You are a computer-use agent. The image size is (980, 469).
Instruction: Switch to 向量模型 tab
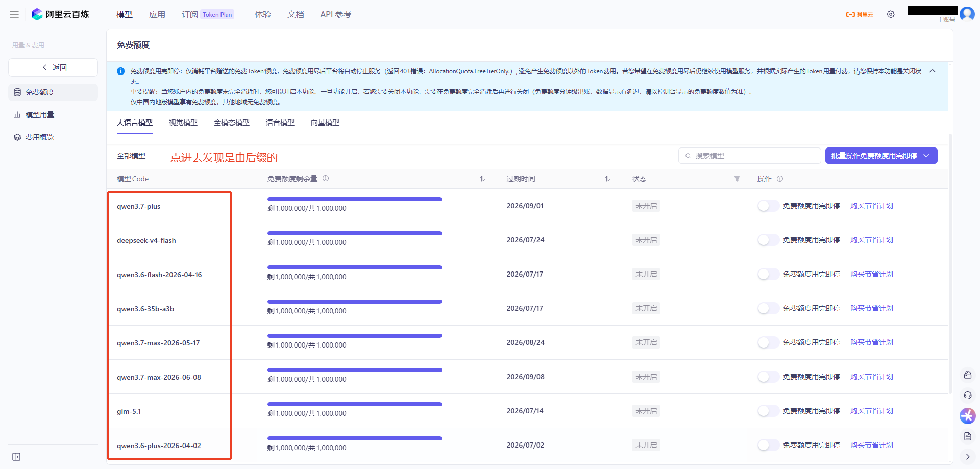point(325,122)
